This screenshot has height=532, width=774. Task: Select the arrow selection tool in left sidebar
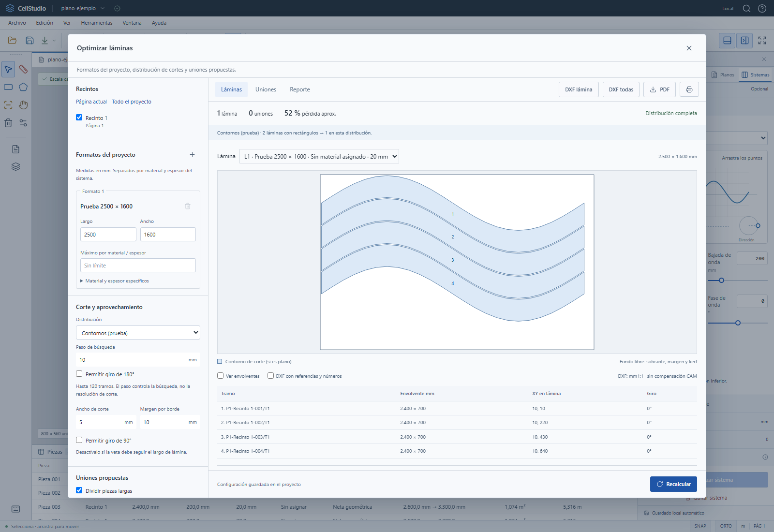(x=8, y=69)
